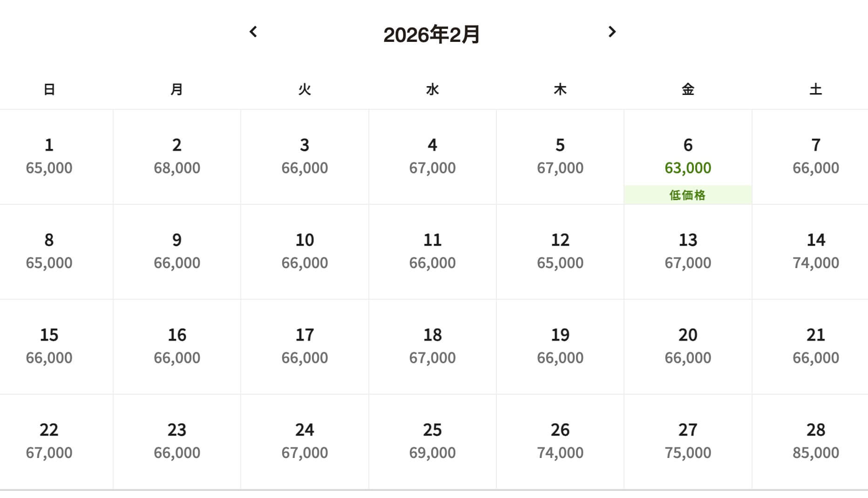Select February 14 priced 74,000
The image size is (868, 498).
point(816,251)
